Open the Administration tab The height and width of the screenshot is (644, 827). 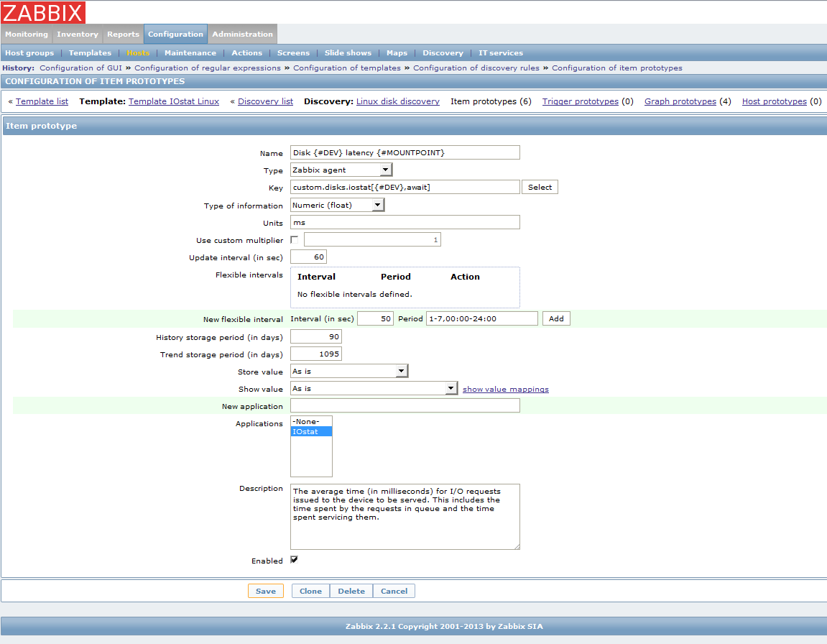click(242, 34)
